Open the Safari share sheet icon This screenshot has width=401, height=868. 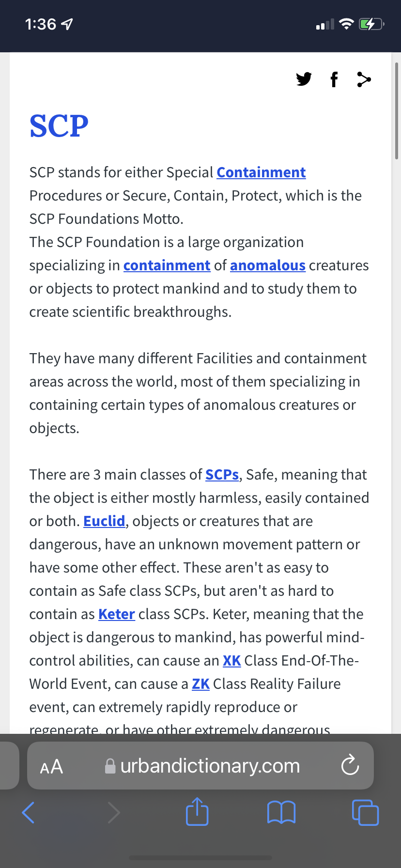(x=197, y=811)
